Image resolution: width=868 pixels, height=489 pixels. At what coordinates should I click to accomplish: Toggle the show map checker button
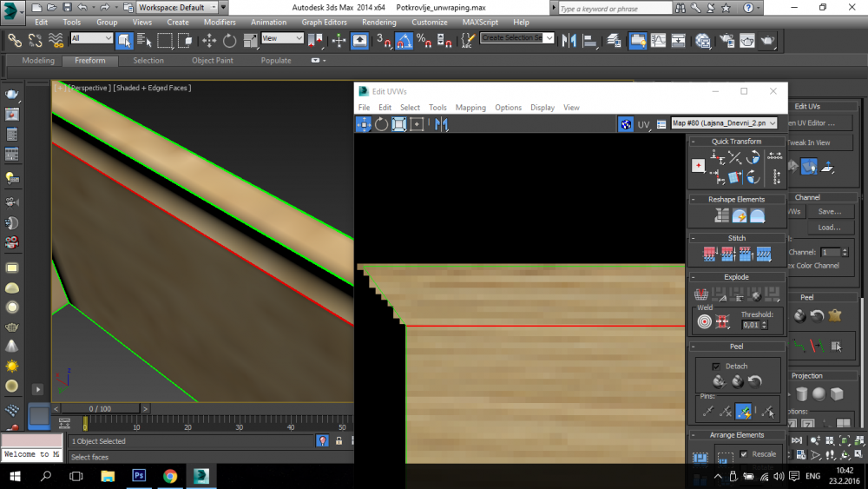[x=625, y=124]
